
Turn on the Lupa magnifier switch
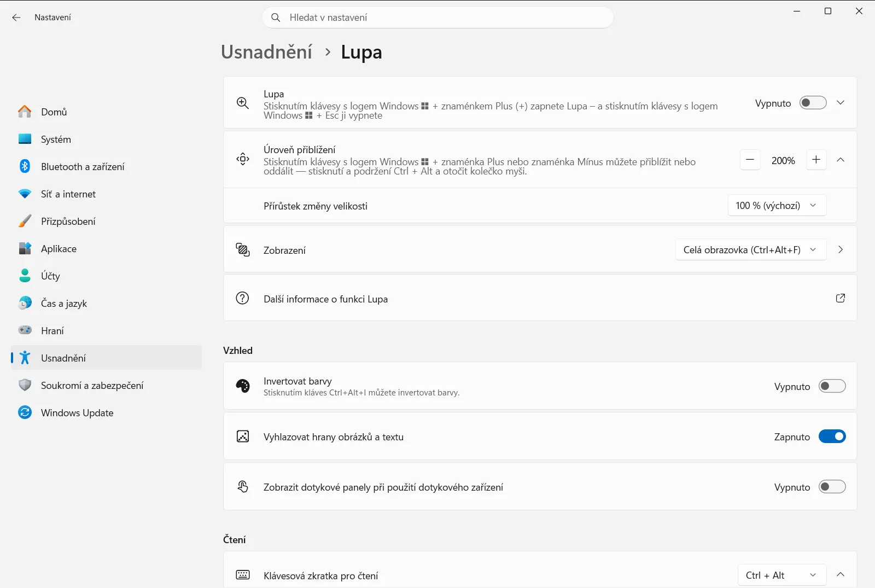[x=813, y=103]
